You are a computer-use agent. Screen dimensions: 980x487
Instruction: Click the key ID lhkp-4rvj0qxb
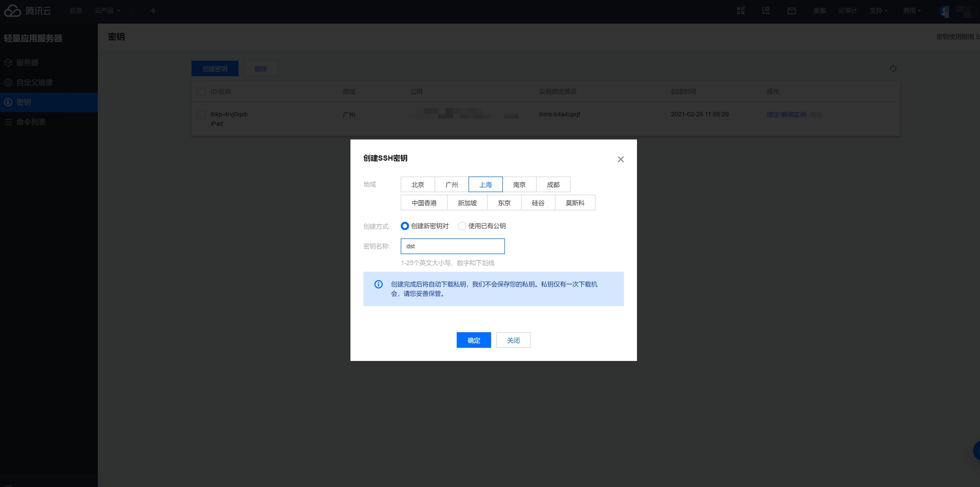coord(229,114)
